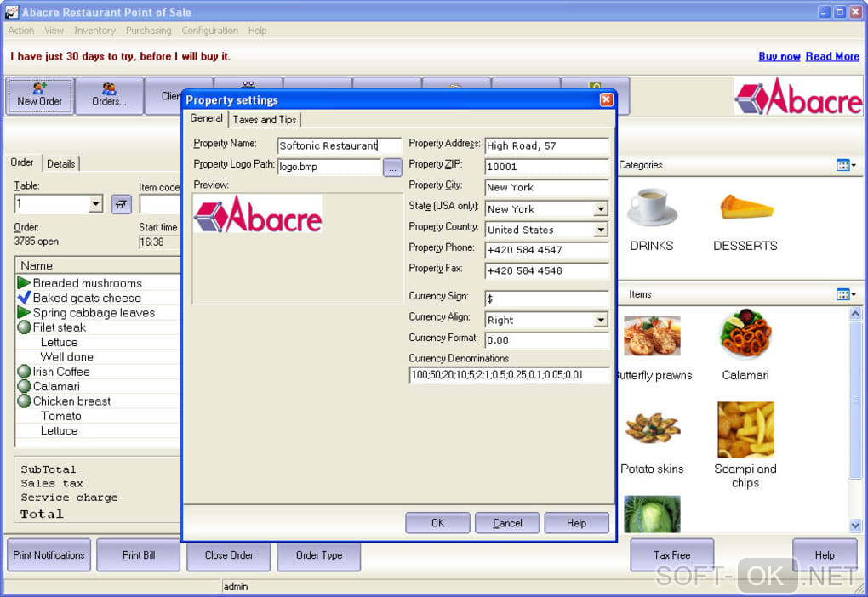The width and height of the screenshot is (868, 597).
Task: Click the Items panel scroll down arrow
Action: [855, 525]
